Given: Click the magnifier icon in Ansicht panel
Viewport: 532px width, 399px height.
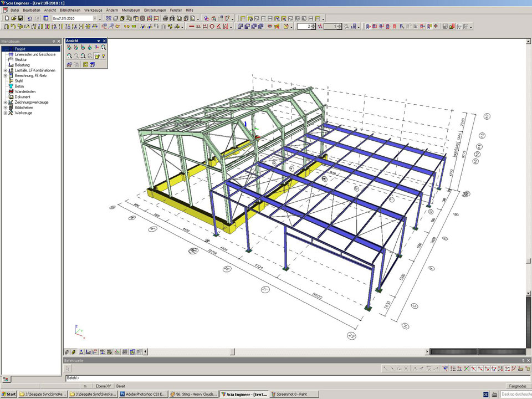Looking at the screenshot, I should click(104, 48).
